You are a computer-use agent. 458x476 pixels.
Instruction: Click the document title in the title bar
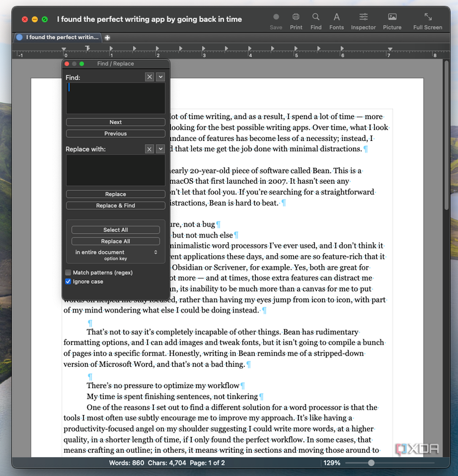[x=150, y=19]
